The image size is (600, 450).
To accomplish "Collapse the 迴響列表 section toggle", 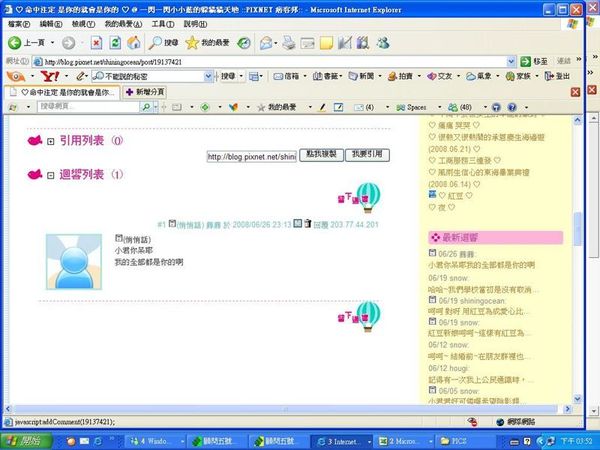I will tap(50, 176).
